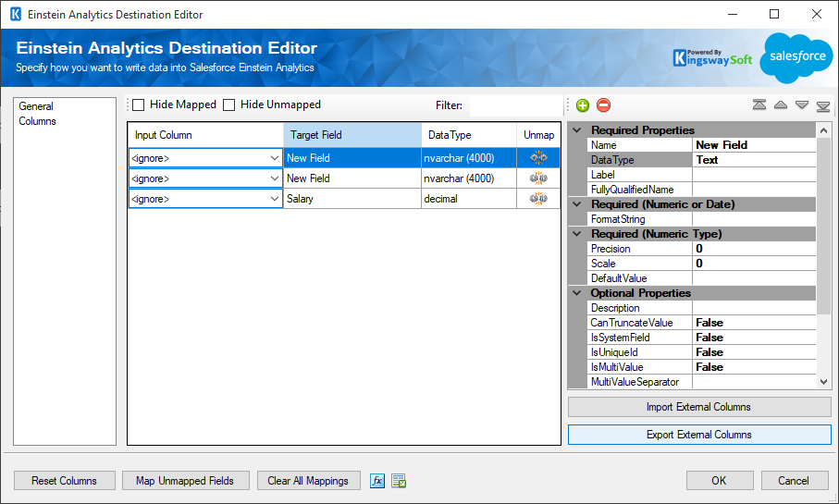Edit the Precision property value
This screenshot has height=504, width=839.
tap(754, 248)
